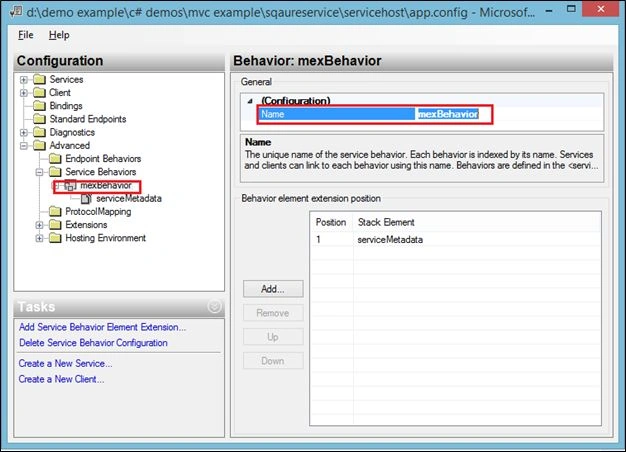The image size is (626, 452).
Task: Click the mexBehavior behavior icon
Action: coord(70,185)
